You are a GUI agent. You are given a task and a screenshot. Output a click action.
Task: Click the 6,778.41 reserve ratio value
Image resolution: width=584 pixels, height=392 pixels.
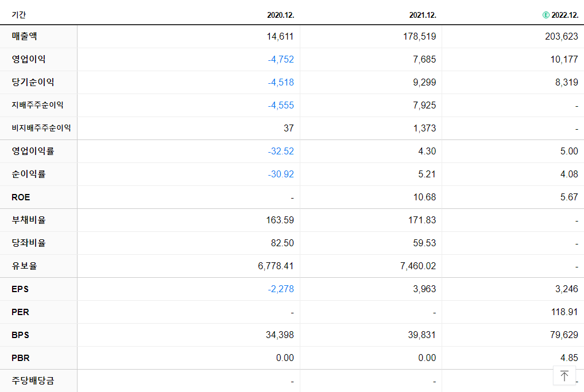click(276, 266)
